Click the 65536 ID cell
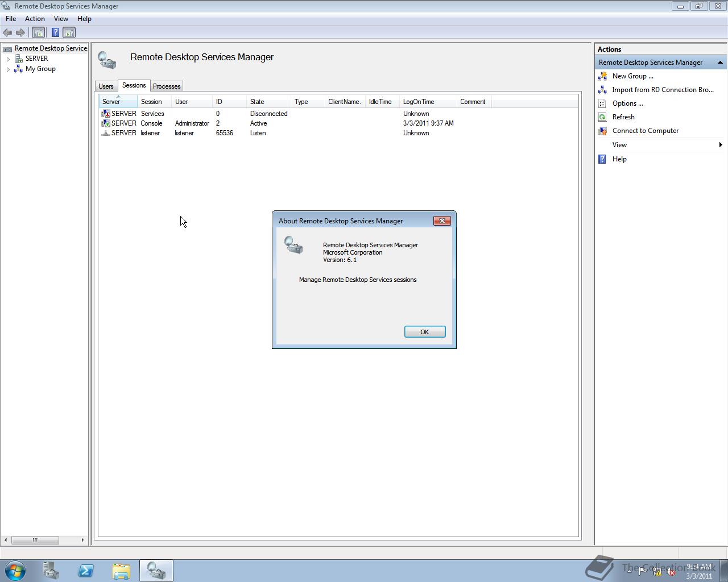 pos(224,133)
